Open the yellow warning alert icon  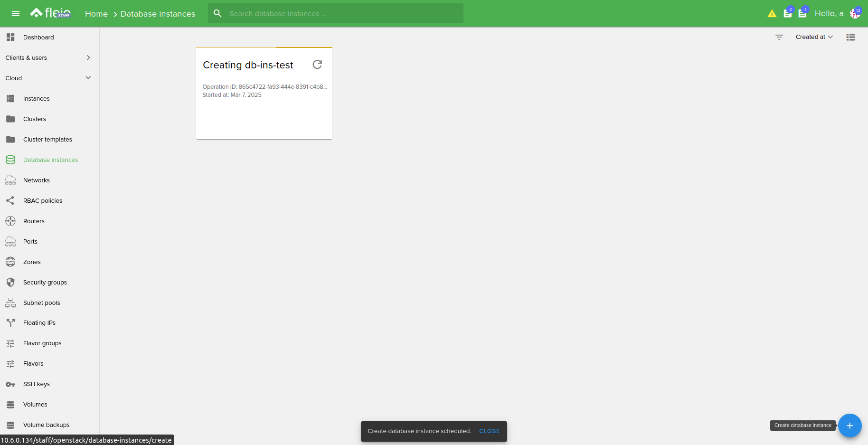[x=772, y=14]
